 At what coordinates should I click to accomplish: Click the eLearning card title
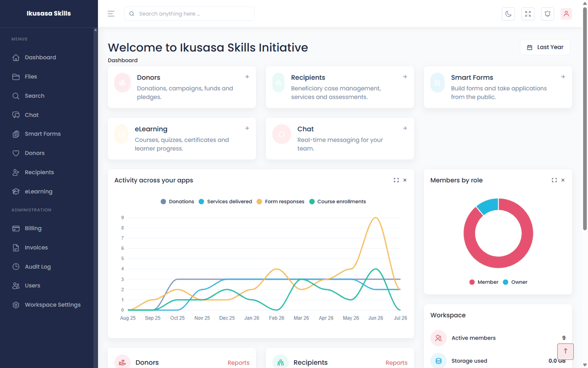pos(151,129)
